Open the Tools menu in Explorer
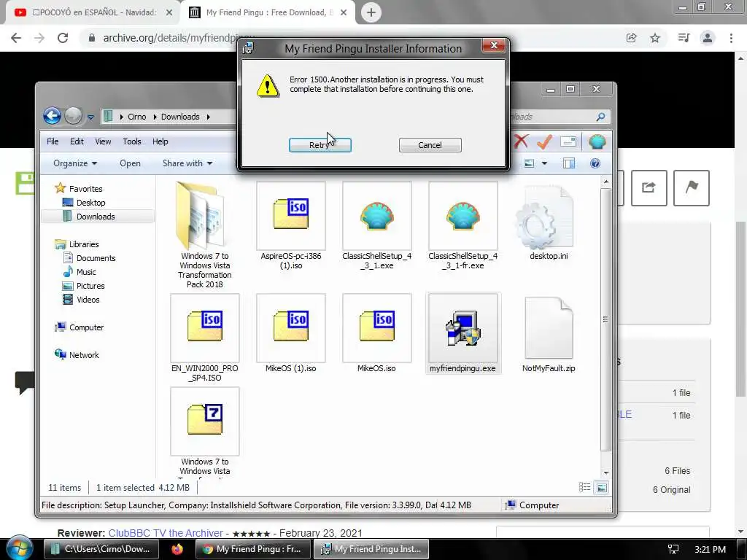The width and height of the screenshot is (747, 560). coord(132,141)
